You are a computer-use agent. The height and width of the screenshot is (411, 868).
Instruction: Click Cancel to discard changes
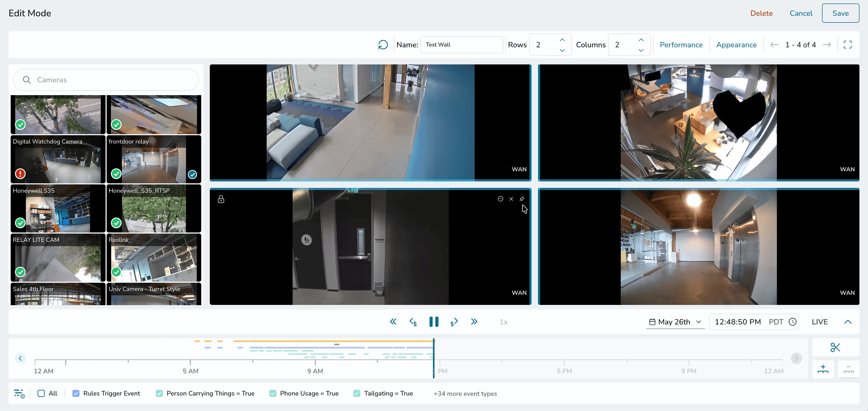pyautogui.click(x=801, y=13)
